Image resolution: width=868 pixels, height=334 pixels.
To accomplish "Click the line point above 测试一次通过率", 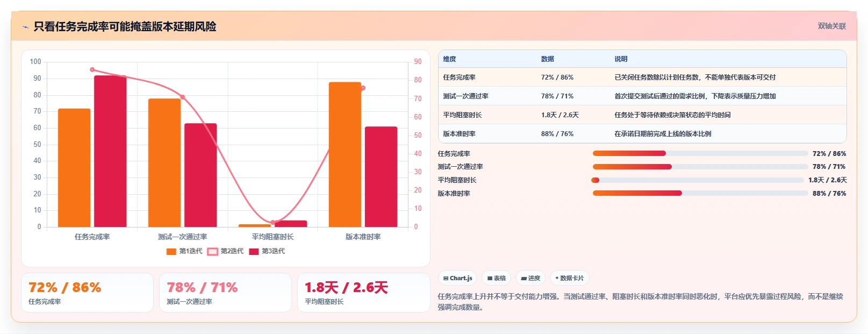I will point(183,97).
